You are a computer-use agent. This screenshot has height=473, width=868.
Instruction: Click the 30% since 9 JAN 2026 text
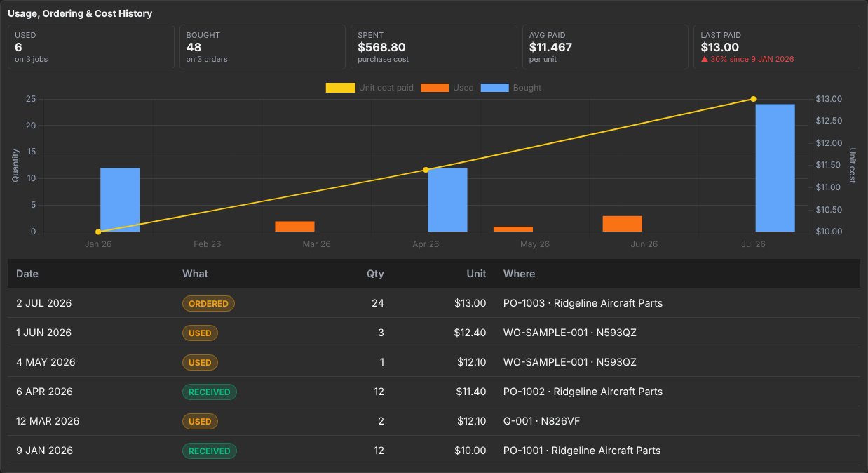[752, 60]
